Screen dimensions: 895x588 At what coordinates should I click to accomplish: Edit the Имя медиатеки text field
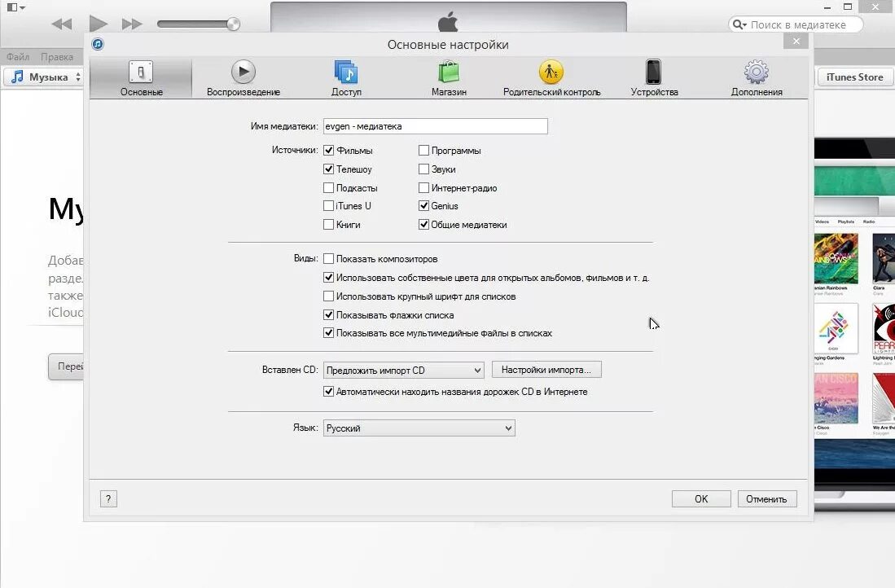tap(436, 126)
